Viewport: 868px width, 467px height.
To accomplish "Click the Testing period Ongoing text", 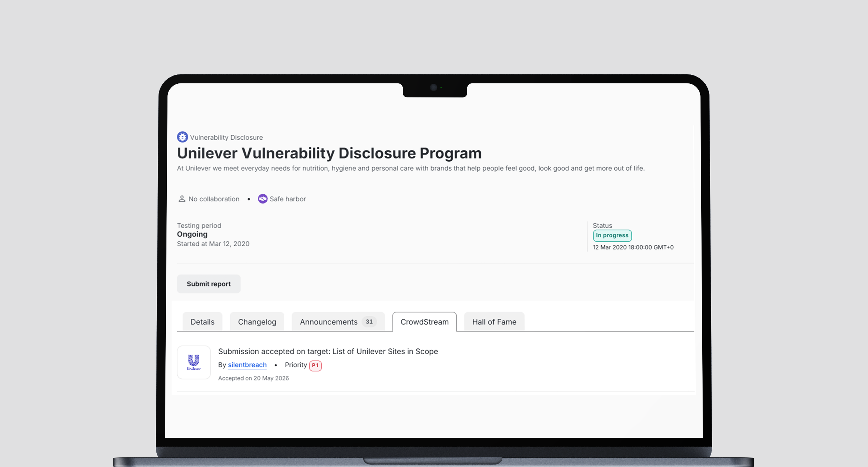I will pos(192,234).
